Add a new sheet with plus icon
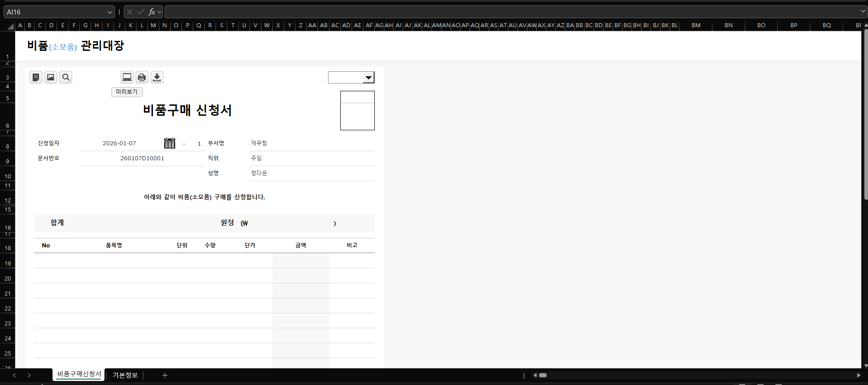The image size is (868, 385). [x=165, y=375]
